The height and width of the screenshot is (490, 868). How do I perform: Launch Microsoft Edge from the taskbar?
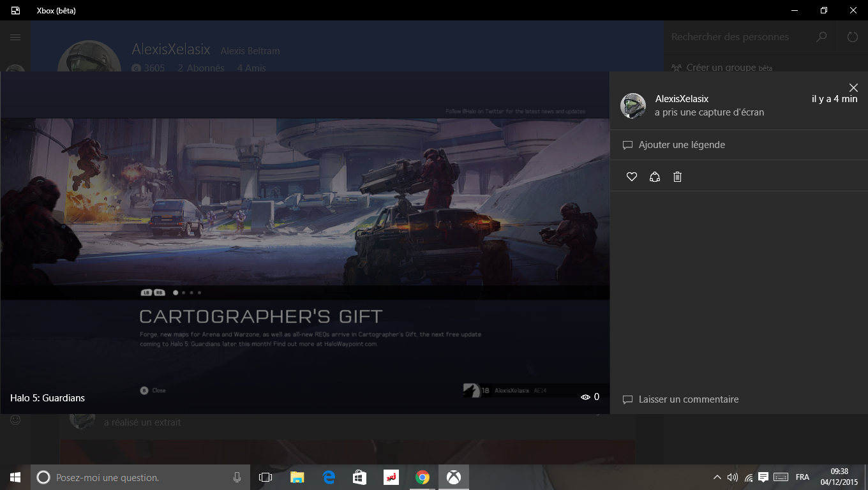pos(328,477)
